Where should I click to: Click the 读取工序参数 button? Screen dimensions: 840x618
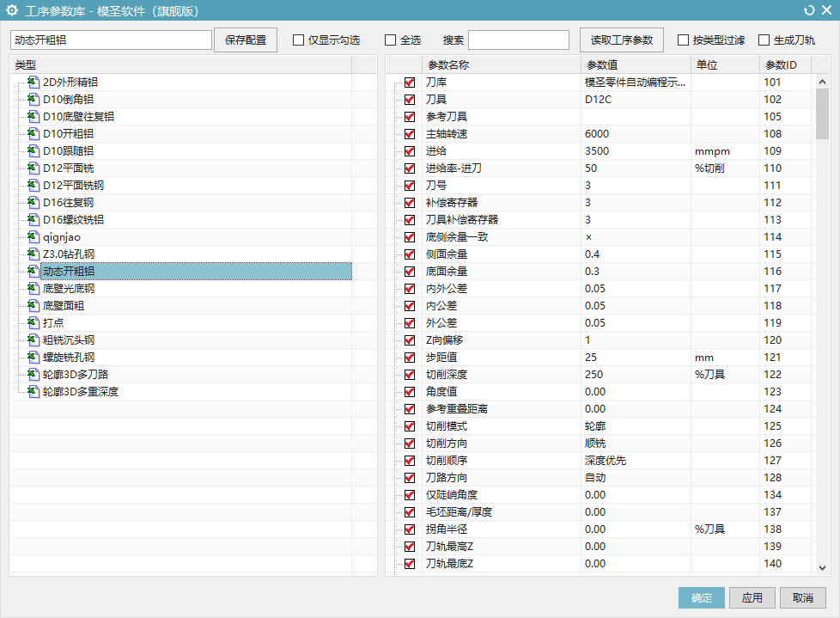click(622, 40)
